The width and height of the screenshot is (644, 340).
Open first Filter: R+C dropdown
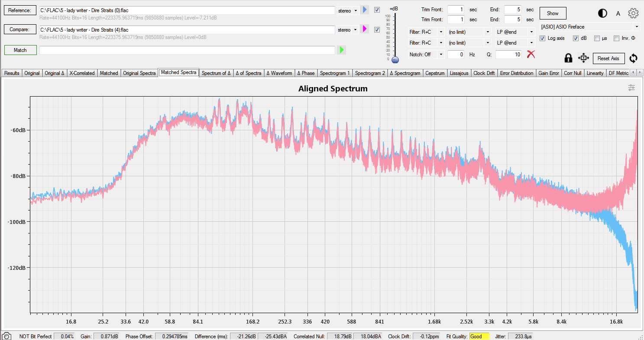[x=426, y=32]
